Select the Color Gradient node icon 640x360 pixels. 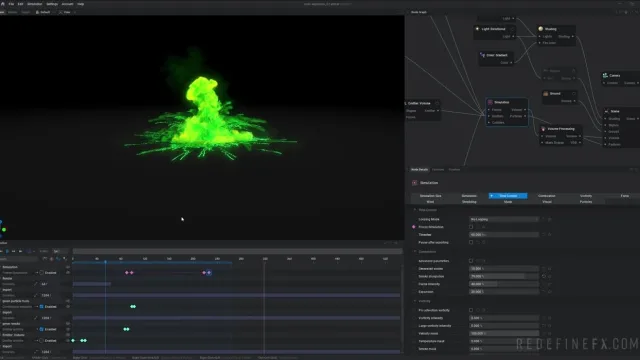pyautogui.click(x=482, y=55)
